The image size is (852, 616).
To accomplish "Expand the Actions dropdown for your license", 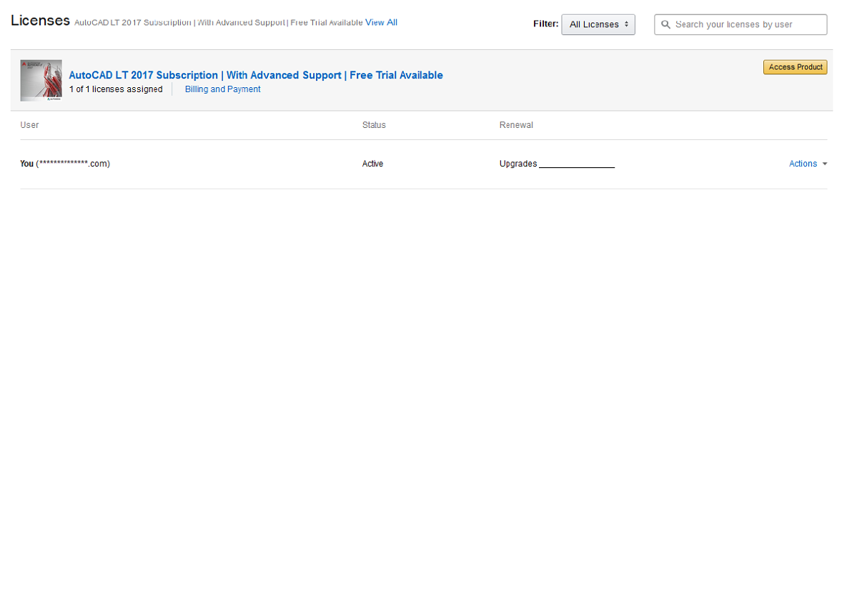I will pyautogui.click(x=808, y=164).
